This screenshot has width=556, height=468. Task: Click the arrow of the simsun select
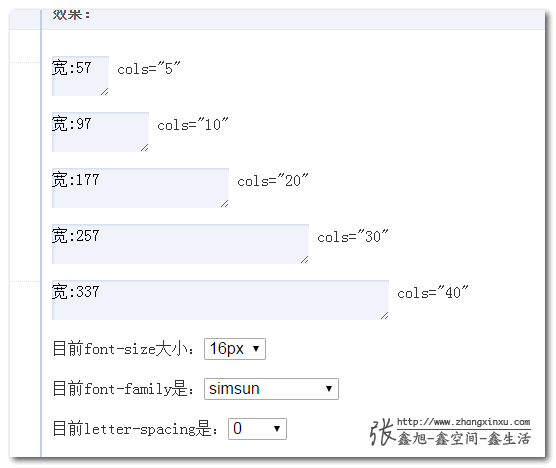(329, 389)
